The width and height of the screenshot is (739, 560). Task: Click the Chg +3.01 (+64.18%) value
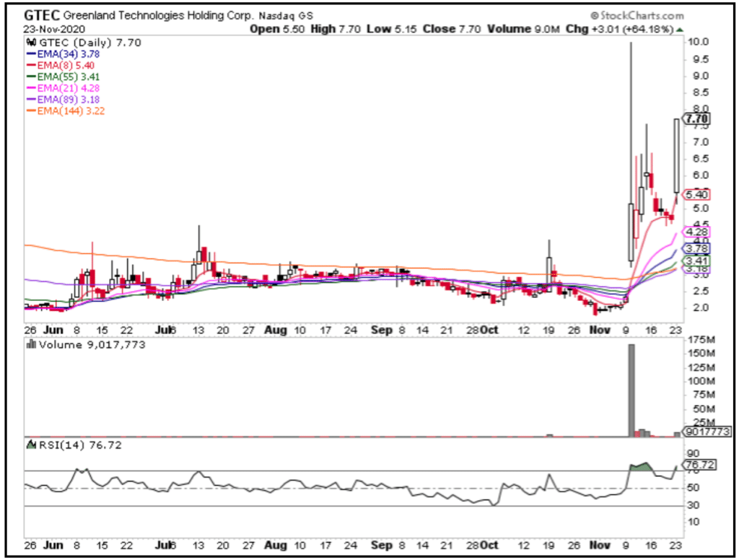tap(619, 29)
